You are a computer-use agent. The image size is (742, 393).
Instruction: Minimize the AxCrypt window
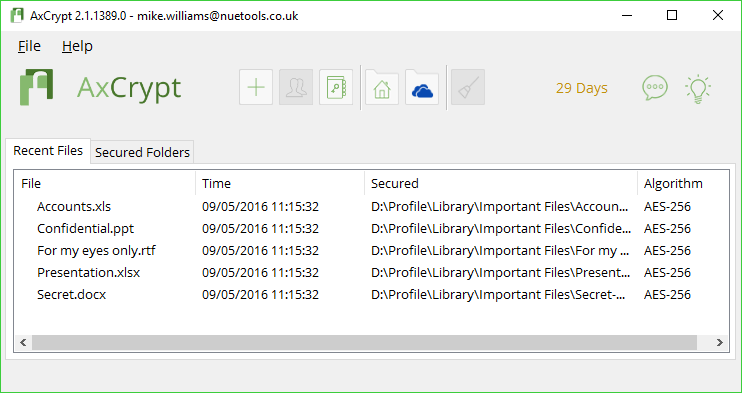[626, 16]
